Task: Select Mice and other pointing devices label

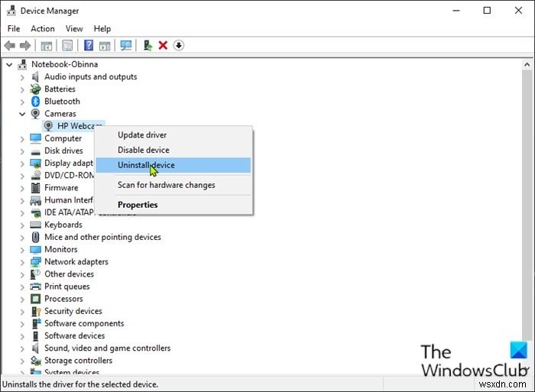Action: coord(102,237)
